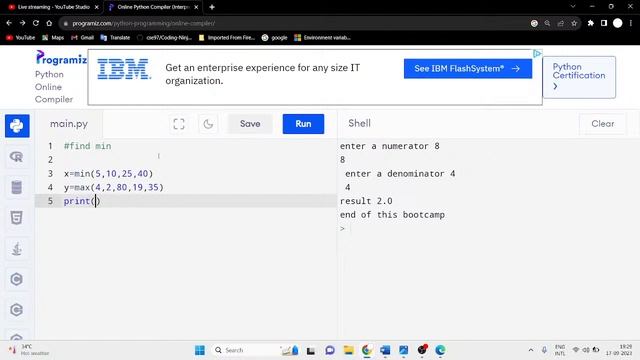Open the Windows Start menu

pos(200,350)
